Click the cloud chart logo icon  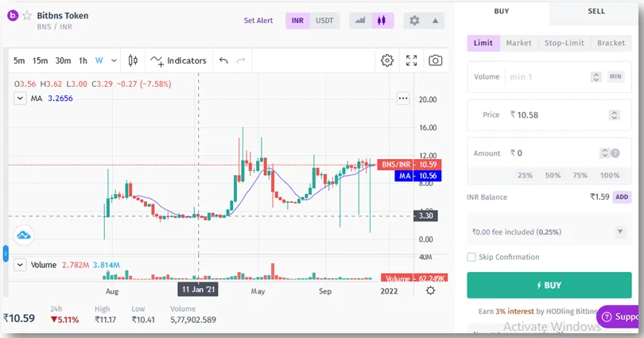[x=24, y=235]
